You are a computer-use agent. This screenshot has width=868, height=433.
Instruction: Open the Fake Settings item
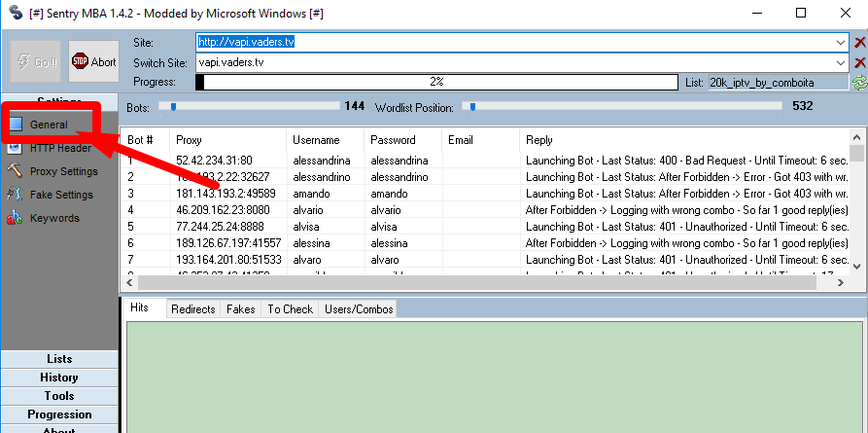pos(50,195)
